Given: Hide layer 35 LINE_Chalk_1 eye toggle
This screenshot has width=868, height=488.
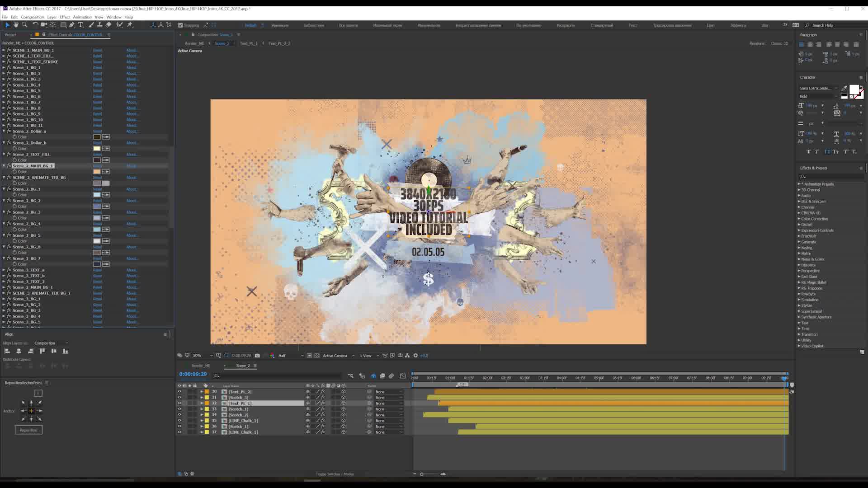Looking at the screenshot, I should 179,421.
